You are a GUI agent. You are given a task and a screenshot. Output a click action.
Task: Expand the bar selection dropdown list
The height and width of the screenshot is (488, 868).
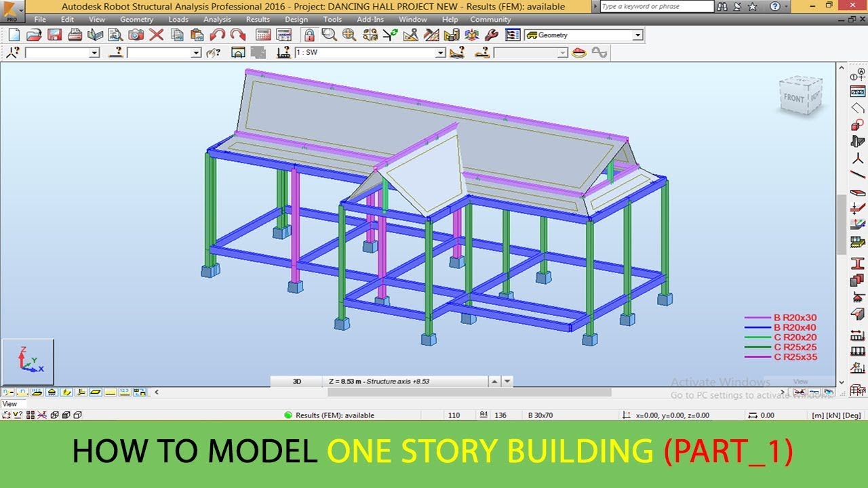(x=196, y=52)
